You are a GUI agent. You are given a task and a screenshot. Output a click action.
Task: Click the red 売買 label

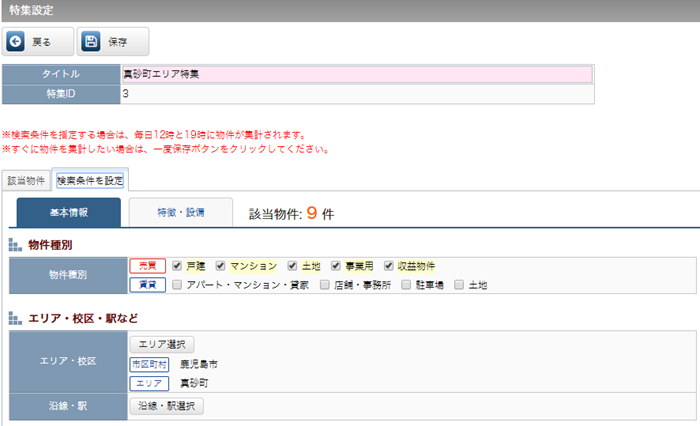click(148, 266)
